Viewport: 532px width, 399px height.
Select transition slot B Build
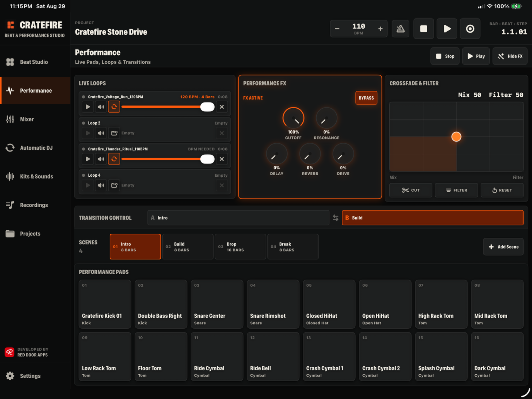433,218
